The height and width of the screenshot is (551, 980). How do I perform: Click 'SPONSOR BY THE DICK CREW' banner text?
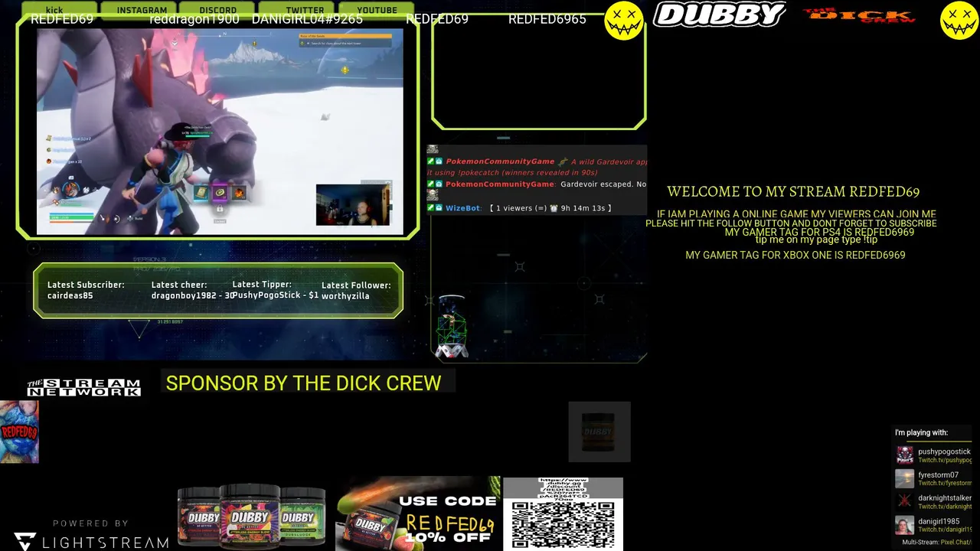[x=304, y=383]
